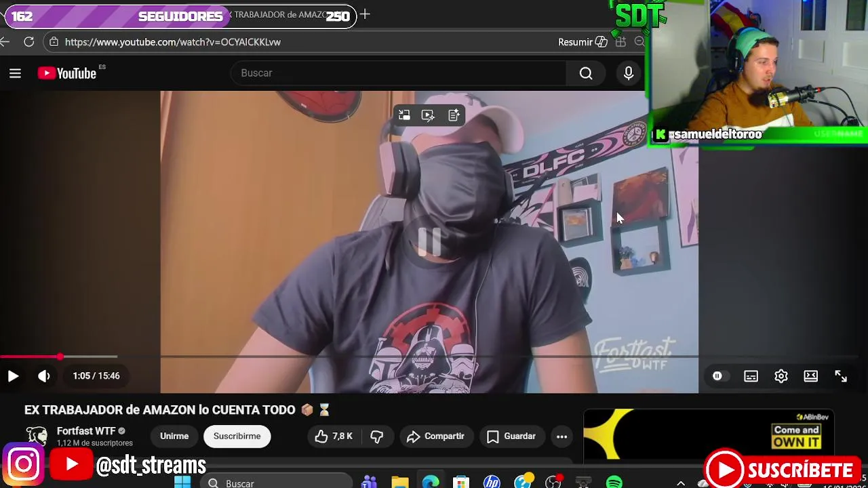The height and width of the screenshot is (488, 868).
Task: Open the three-dot more actions menu
Action: pyautogui.click(x=561, y=436)
